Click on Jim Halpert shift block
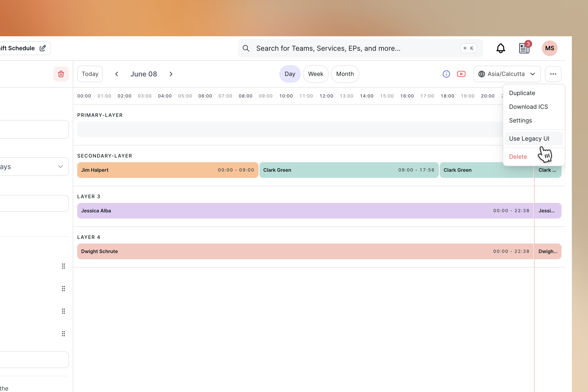Screen dimensions: 588x392 (168, 170)
